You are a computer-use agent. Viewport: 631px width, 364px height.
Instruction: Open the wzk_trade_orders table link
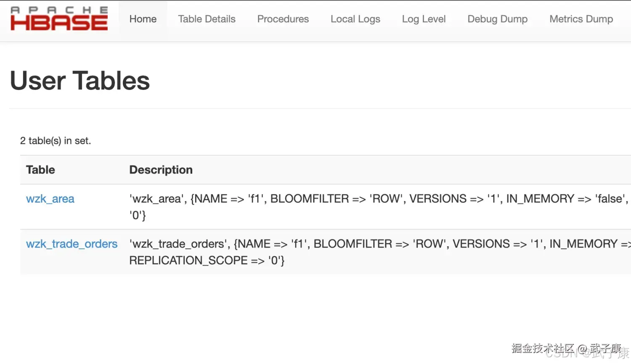72,244
